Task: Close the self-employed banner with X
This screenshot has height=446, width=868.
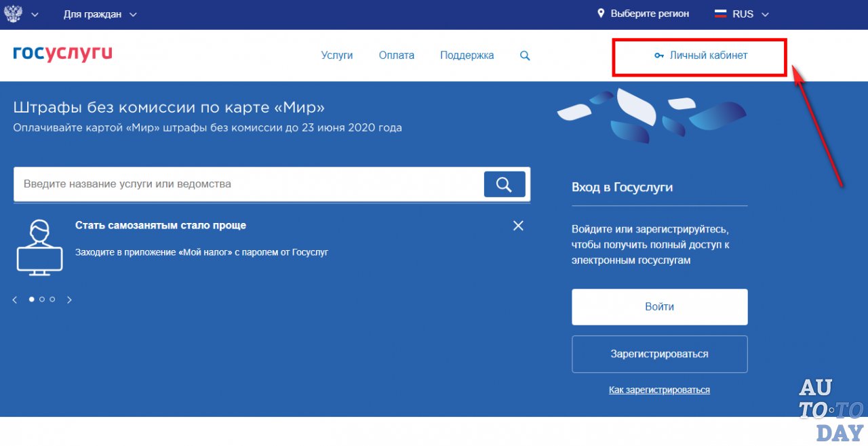Action: (x=518, y=226)
